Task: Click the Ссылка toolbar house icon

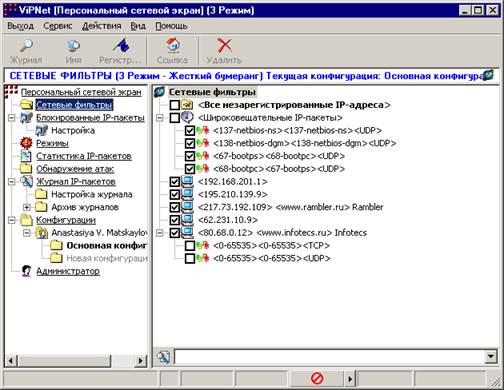Action: point(173,45)
